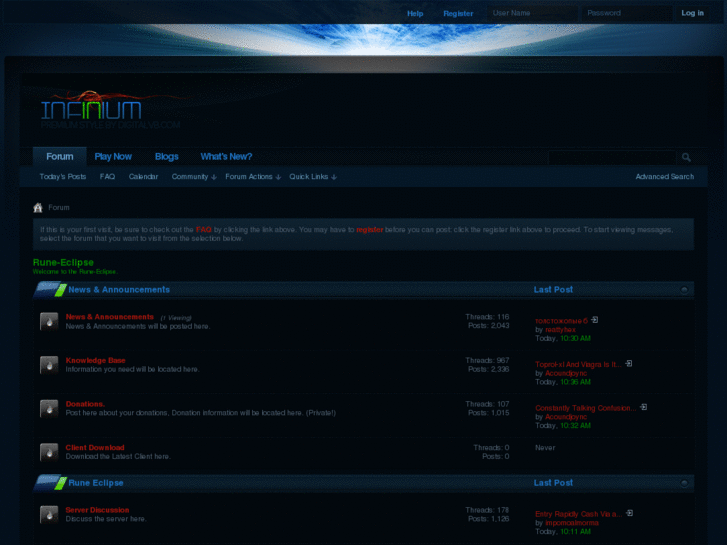Collapse the News & Announcements category
Viewport: 727px width, 545px height.
pos(684,289)
